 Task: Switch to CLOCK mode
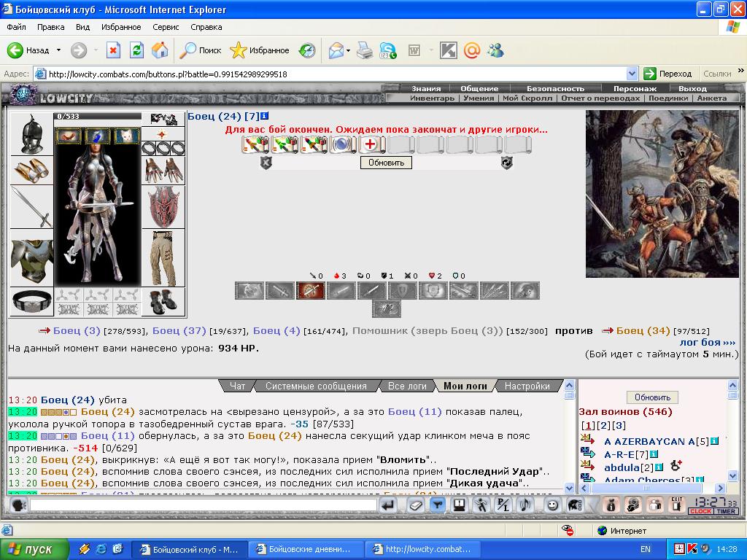click(x=700, y=511)
